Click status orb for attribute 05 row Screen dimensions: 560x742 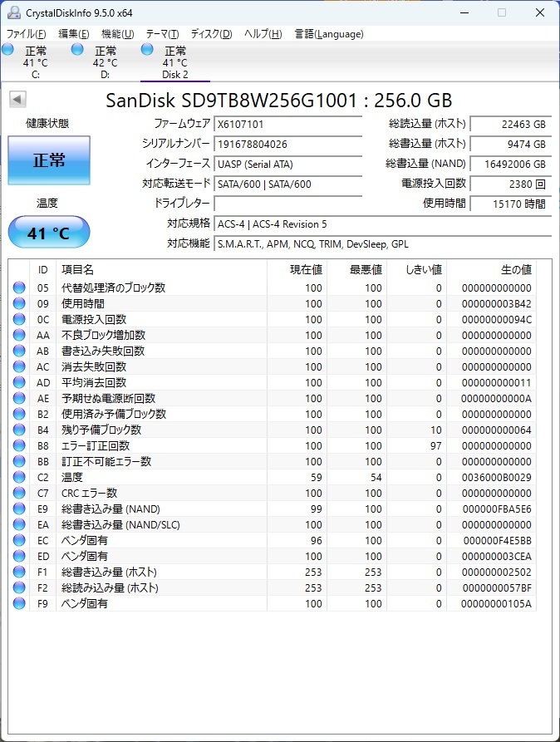click(x=19, y=287)
